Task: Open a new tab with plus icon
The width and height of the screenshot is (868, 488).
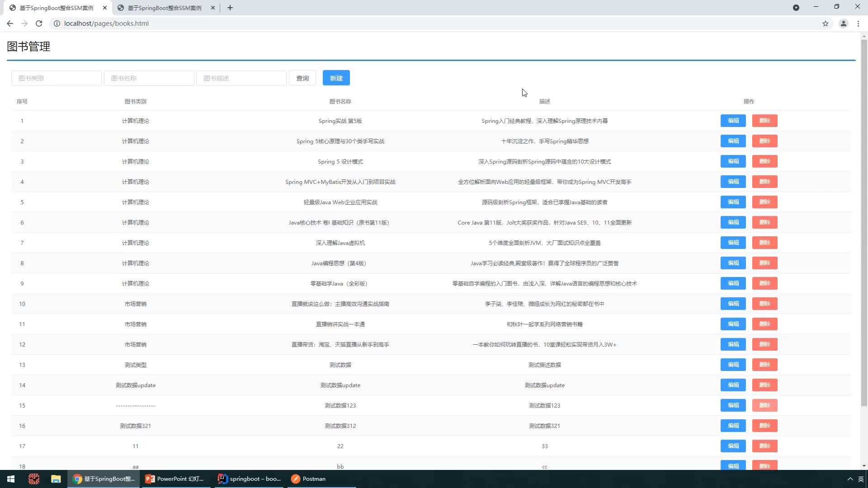Action: point(230,8)
